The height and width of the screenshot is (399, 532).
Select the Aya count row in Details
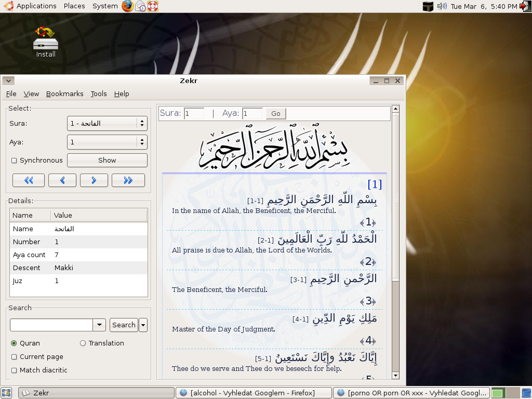(79, 255)
